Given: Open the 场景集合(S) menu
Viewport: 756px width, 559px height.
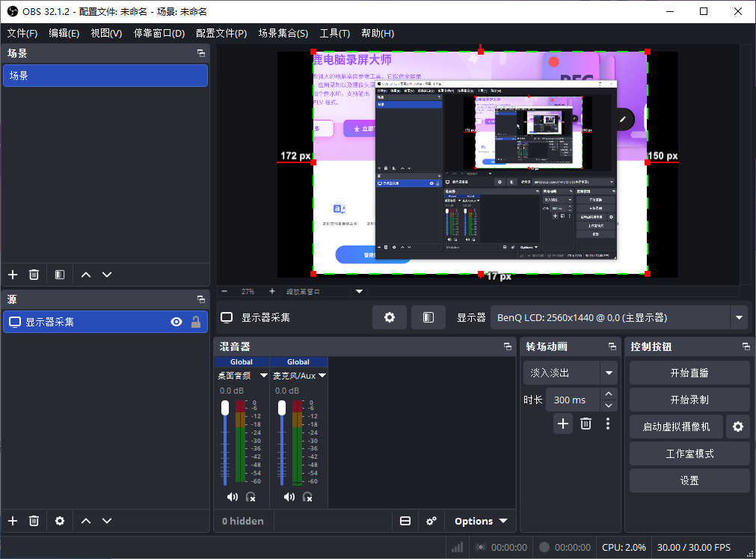Looking at the screenshot, I should [283, 33].
